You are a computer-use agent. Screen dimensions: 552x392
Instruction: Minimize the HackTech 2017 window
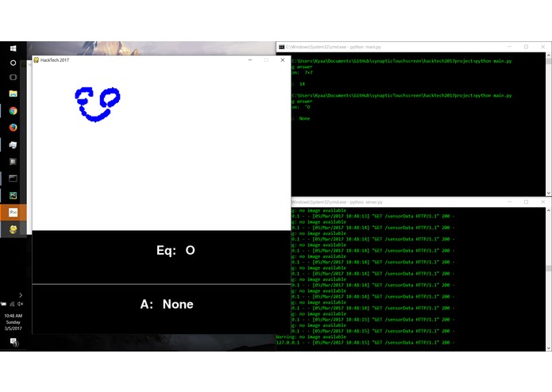(250, 60)
